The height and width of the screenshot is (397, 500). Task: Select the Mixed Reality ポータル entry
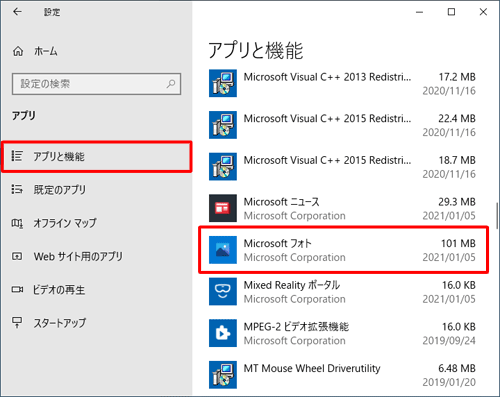pos(342,292)
